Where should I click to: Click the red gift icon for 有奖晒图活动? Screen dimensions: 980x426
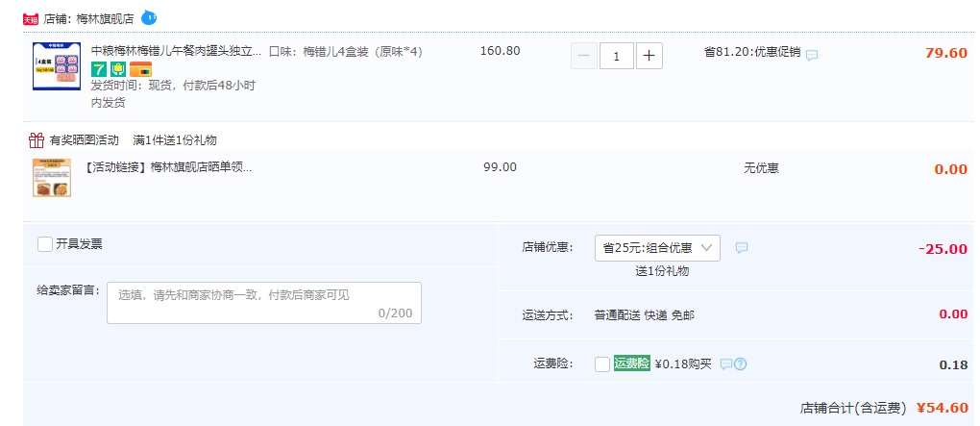click(x=37, y=139)
